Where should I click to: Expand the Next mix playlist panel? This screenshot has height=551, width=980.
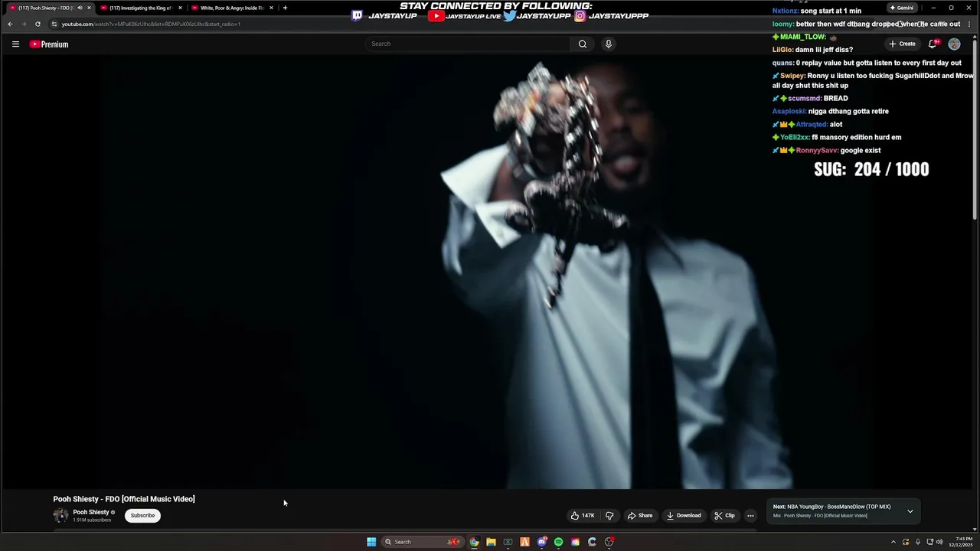point(910,511)
